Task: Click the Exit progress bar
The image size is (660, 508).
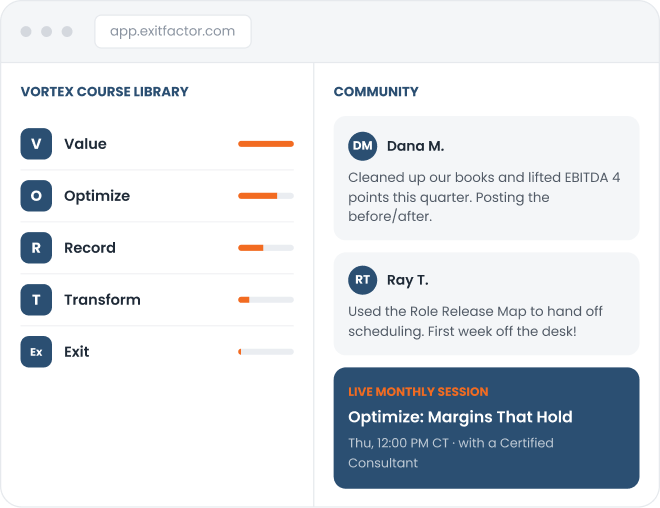Action: click(x=266, y=352)
